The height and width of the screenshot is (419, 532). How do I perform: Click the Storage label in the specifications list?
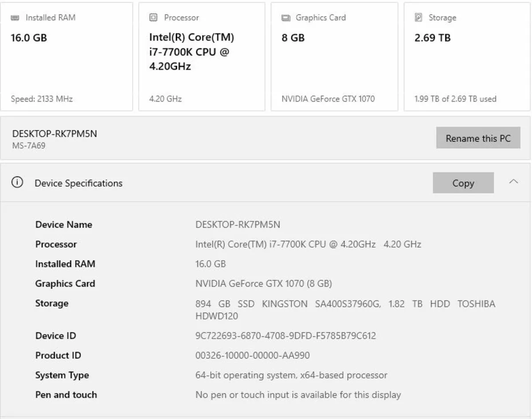pos(52,303)
